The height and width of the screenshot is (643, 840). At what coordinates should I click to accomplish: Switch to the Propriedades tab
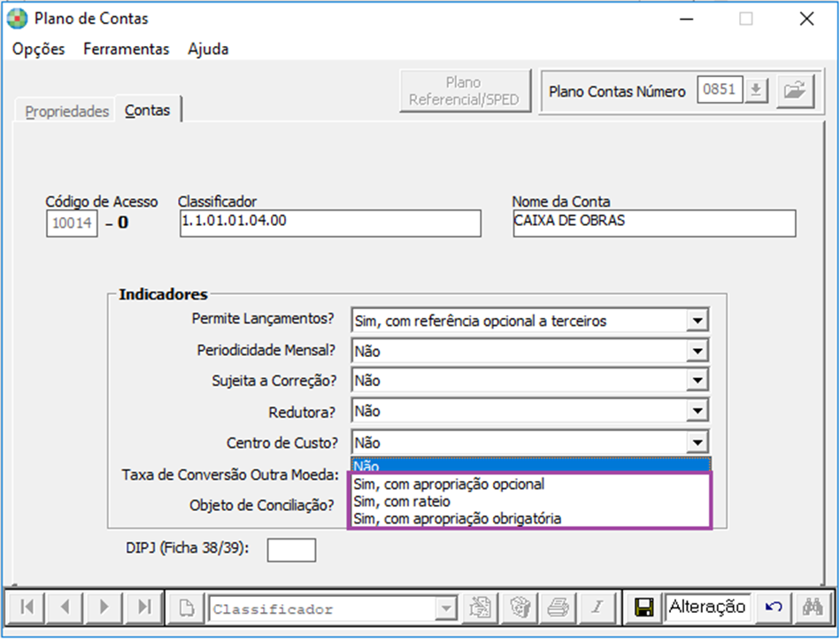pyautogui.click(x=67, y=112)
